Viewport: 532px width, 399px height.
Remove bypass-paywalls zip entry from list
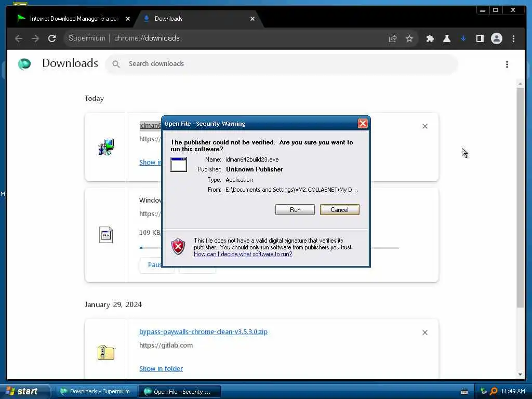click(x=425, y=332)
